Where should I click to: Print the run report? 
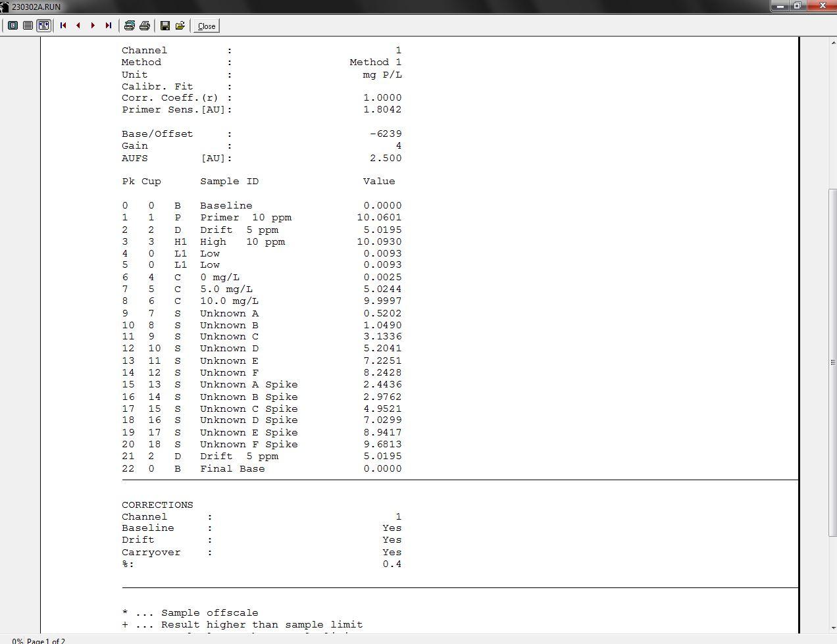144,25
